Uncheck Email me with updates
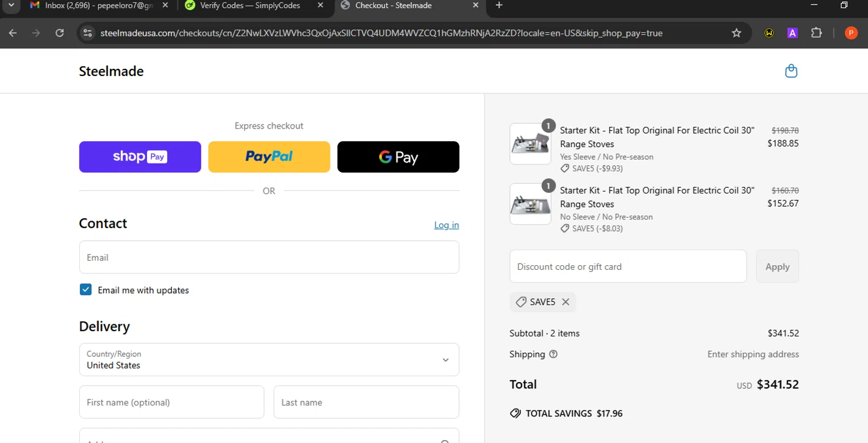This screenshot has height=443, width=868. 86,290
